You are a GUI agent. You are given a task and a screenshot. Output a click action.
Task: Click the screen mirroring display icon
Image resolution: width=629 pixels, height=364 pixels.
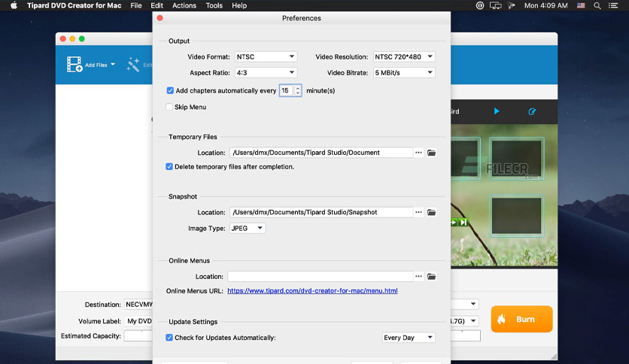[x=495, y=5]
